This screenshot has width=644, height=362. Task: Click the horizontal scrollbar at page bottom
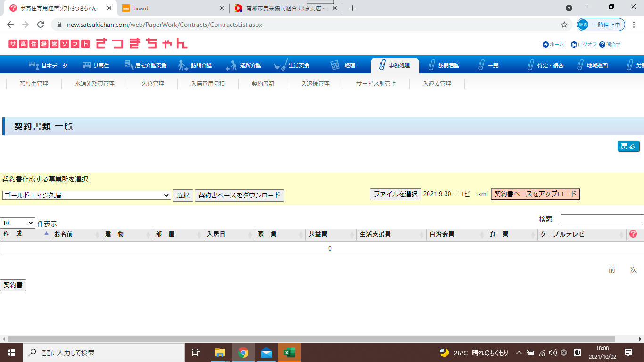click(311, 339)
